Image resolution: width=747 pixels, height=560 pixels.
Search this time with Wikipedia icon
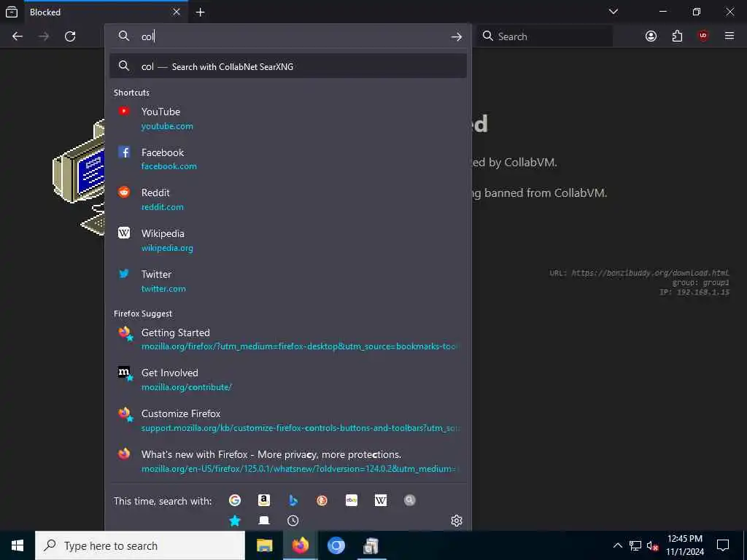pos(381,500)
